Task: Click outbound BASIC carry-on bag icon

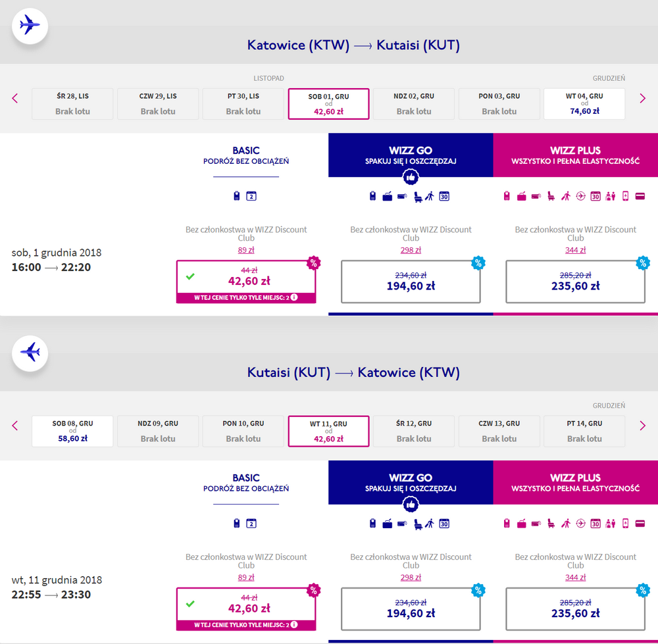Action: click(237, 196)
